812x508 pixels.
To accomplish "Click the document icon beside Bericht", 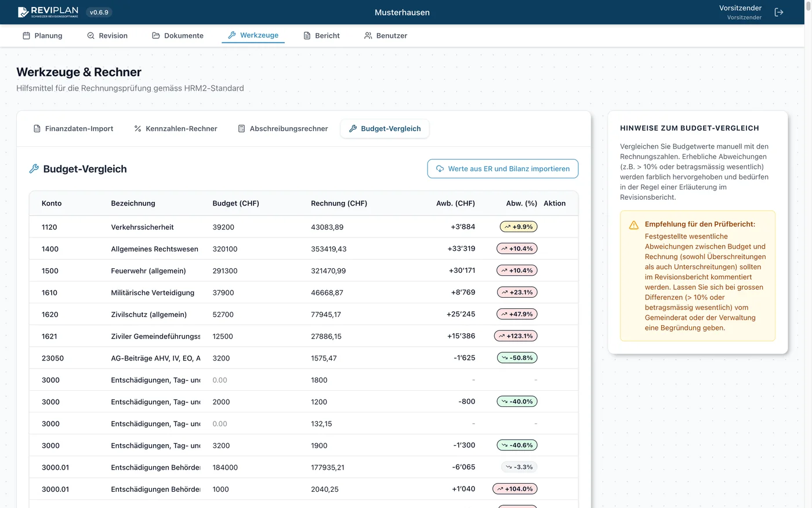I will tap(307, 35).
